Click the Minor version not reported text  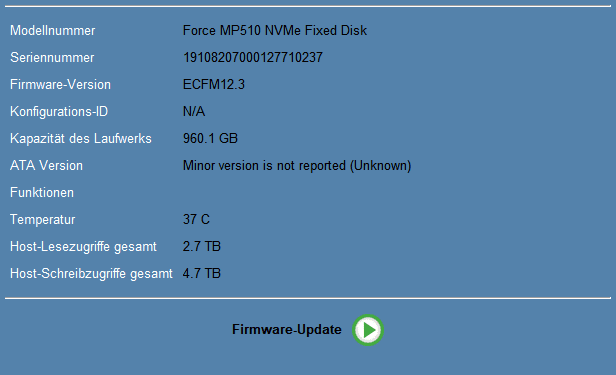(x=297, y=166)
